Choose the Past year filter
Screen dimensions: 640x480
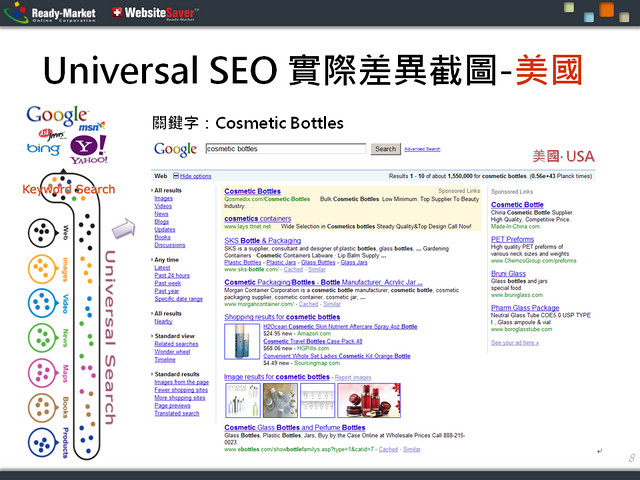pos(167,291)
